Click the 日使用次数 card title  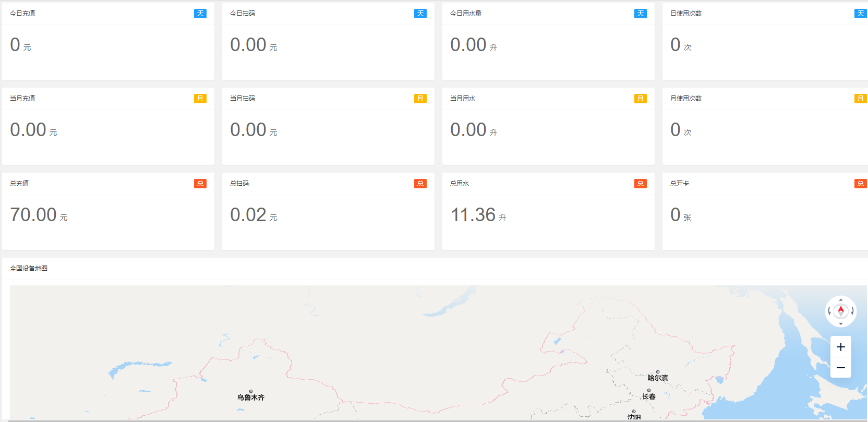[686, 14]
